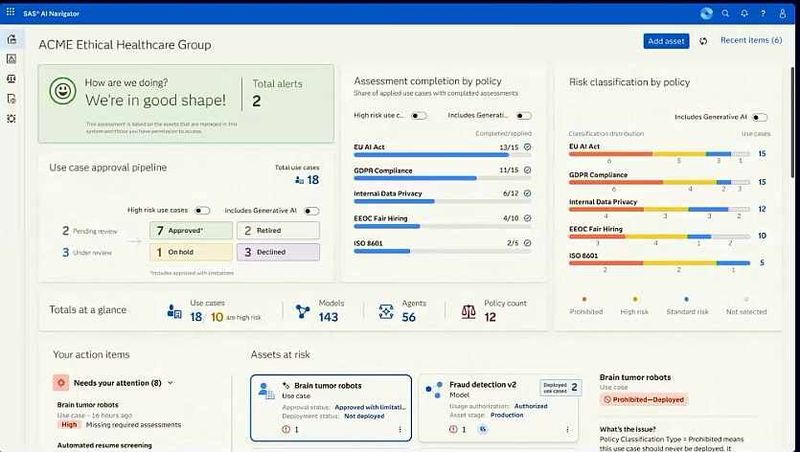Image resolution: width=800 pixels, height=452 pixels.
Task: Go to the home sidebar icon
Action: [x=11, y=39]
